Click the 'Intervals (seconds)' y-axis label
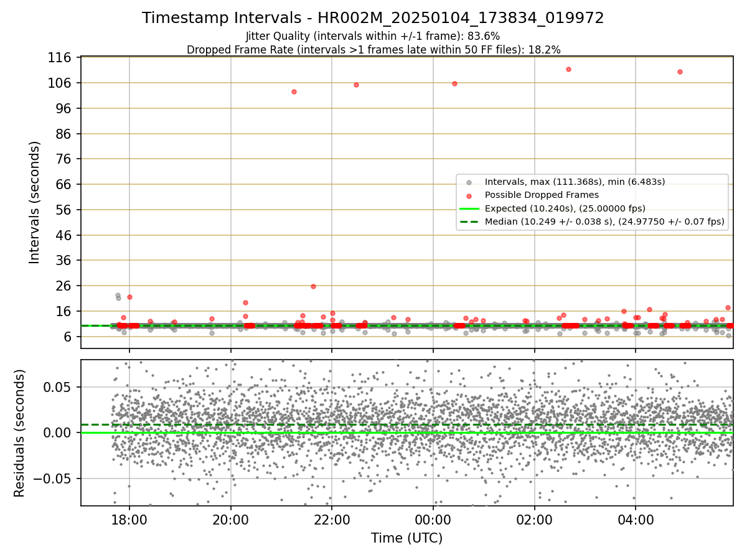 point(35,202)
